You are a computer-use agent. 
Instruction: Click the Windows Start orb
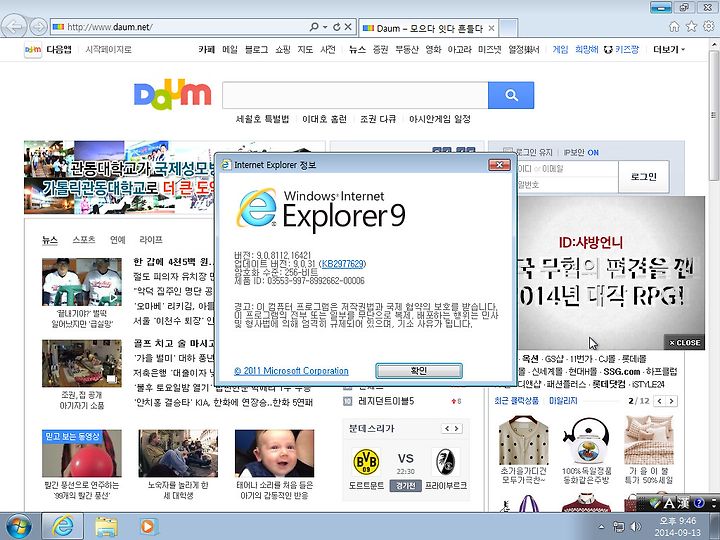point(18,526)
